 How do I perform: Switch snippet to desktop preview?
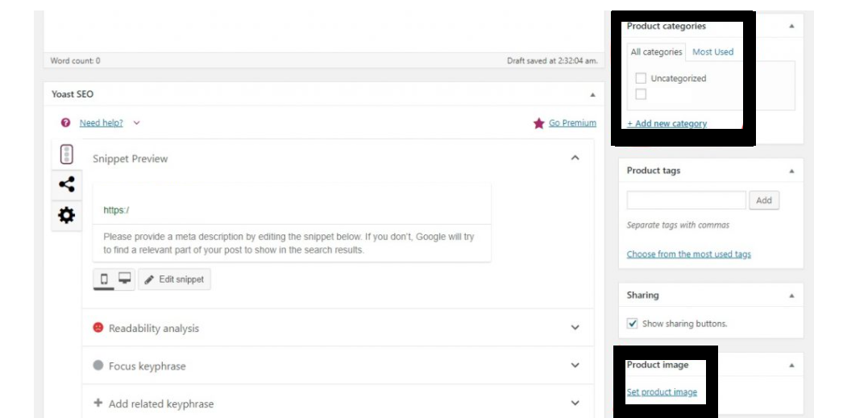(x=125, y=279)
